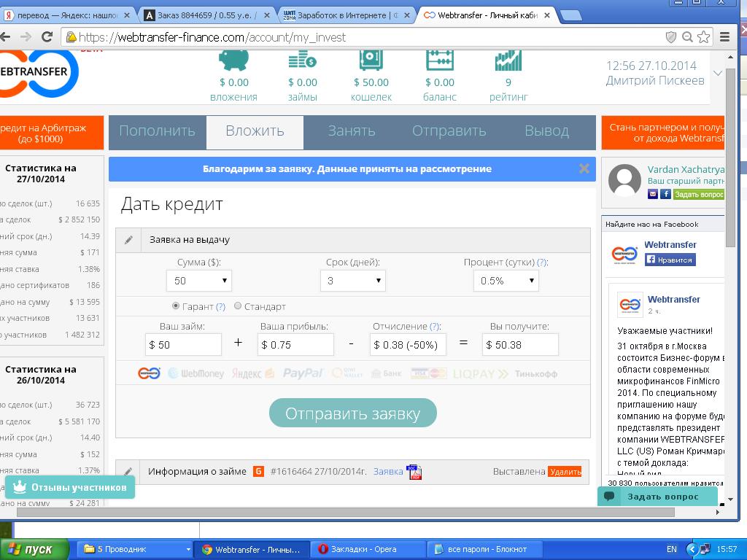
Task: Click the Ваша прибыль input field
Action: point(295,345)
